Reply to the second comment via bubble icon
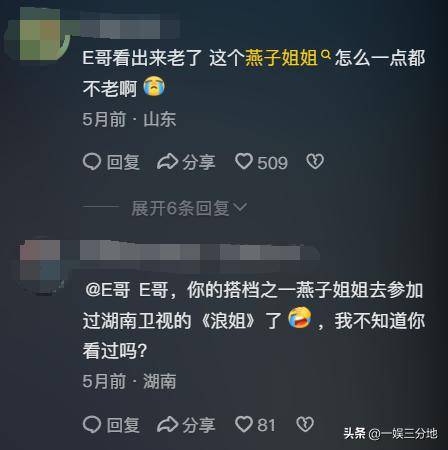Viewport: 448px width, 450px height. click(92, 425)
